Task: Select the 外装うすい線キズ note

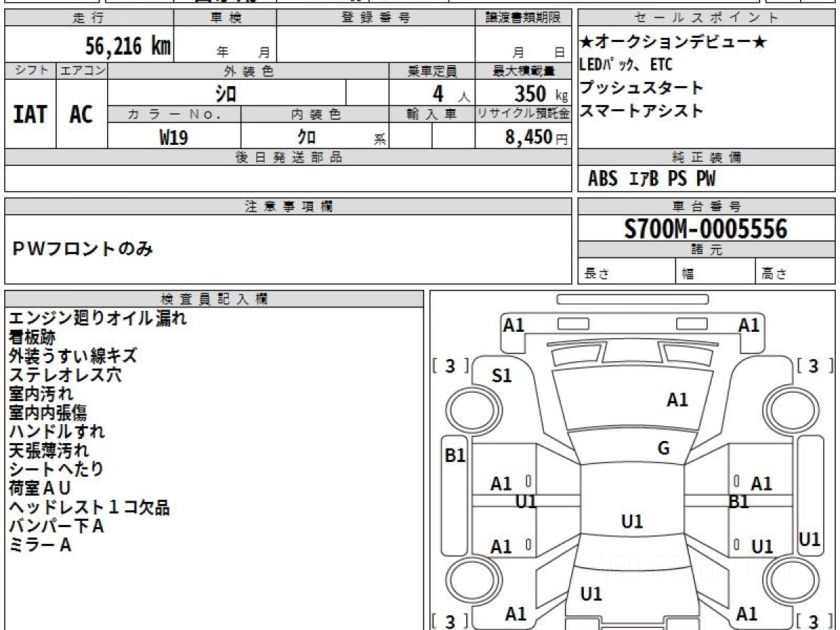Action: pos(73,356)
